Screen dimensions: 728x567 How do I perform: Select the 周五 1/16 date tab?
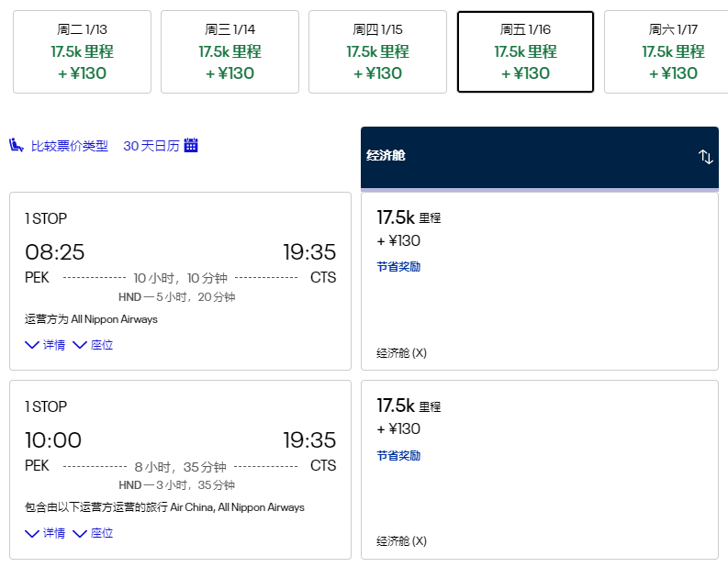point(525,52)
